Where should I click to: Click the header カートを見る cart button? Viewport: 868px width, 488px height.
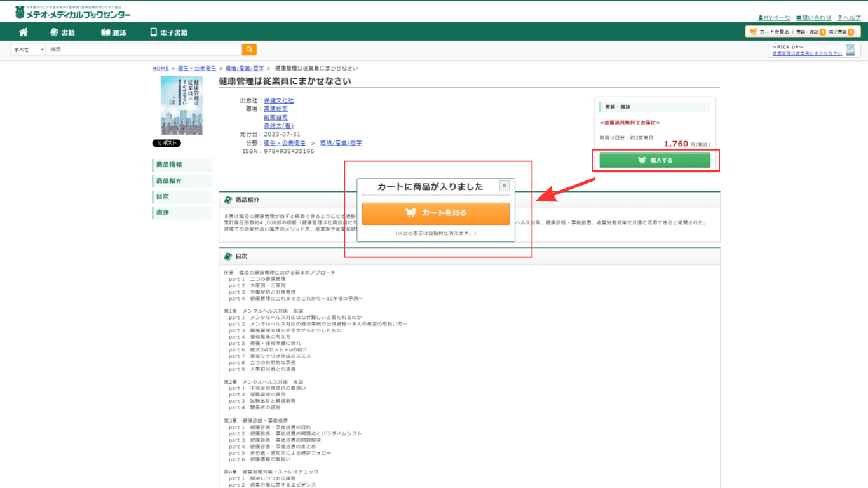coord(770,32)
